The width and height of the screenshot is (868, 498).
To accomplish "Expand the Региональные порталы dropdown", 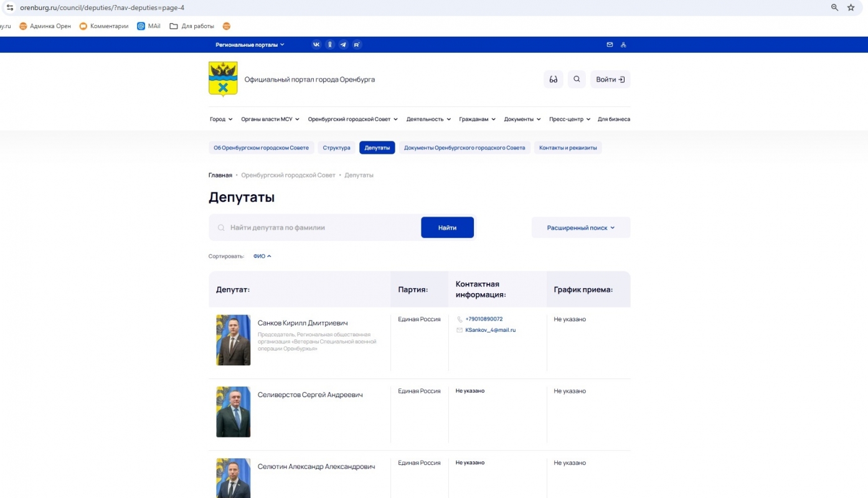I will pyautogui.click(x=250, y=45).
